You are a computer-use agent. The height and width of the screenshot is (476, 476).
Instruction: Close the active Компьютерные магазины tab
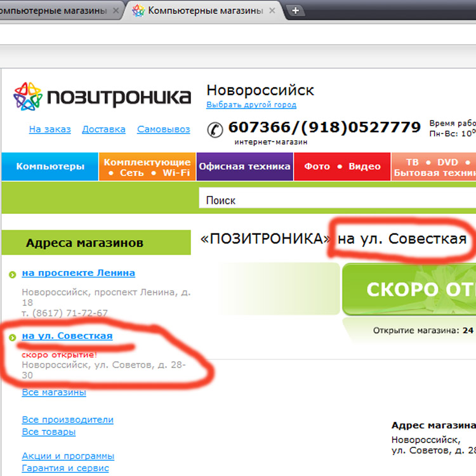pos(272,11)
